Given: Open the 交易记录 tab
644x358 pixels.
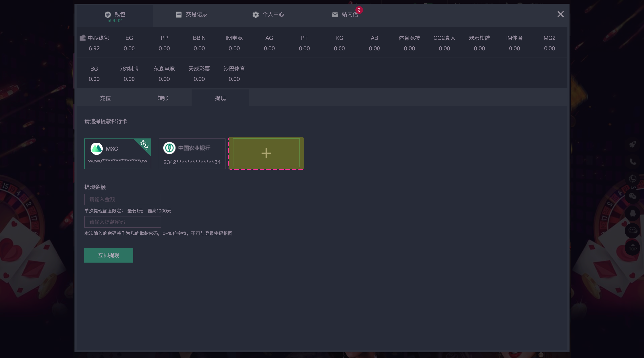Looking at the screenshot, I should [191, 14].
